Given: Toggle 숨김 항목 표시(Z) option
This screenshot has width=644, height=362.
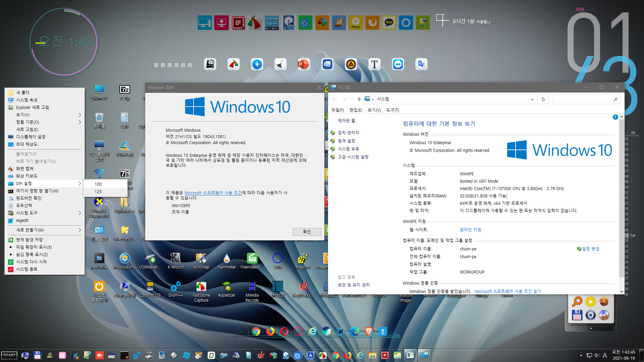Looking at the screenshot, I should click(x=44, y=254).
